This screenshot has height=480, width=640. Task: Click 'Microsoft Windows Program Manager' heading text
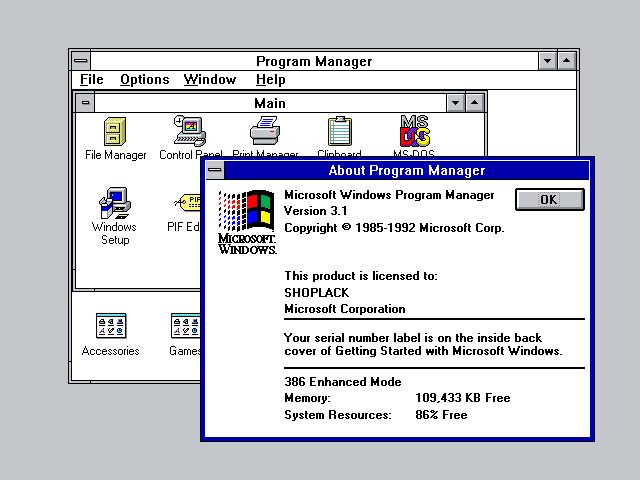[389, 195]
